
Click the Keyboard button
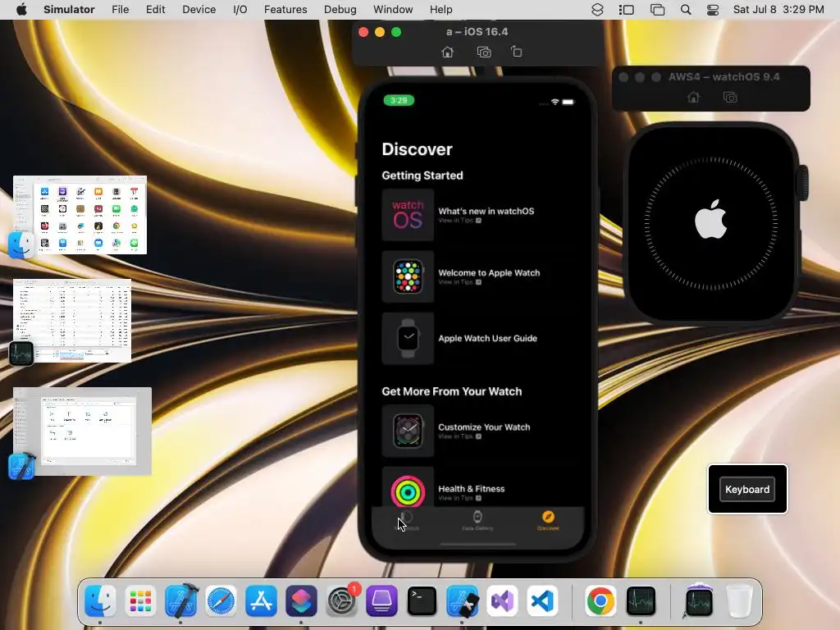point(747,489)
